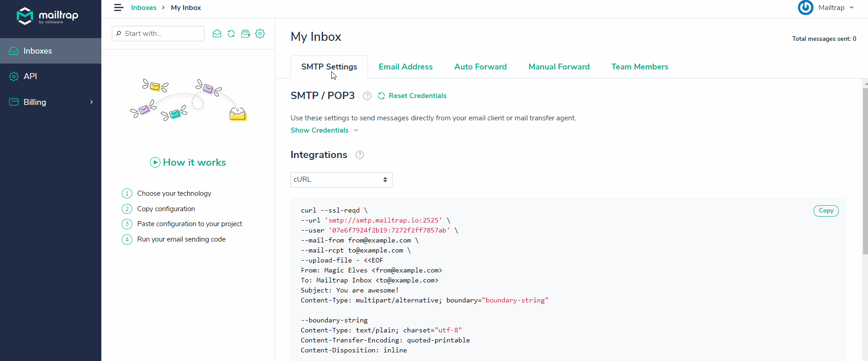The height and width of the screenshot is (361, 868).
Task: Click the Mailtrap logo
Action: [x=48, y=16]
